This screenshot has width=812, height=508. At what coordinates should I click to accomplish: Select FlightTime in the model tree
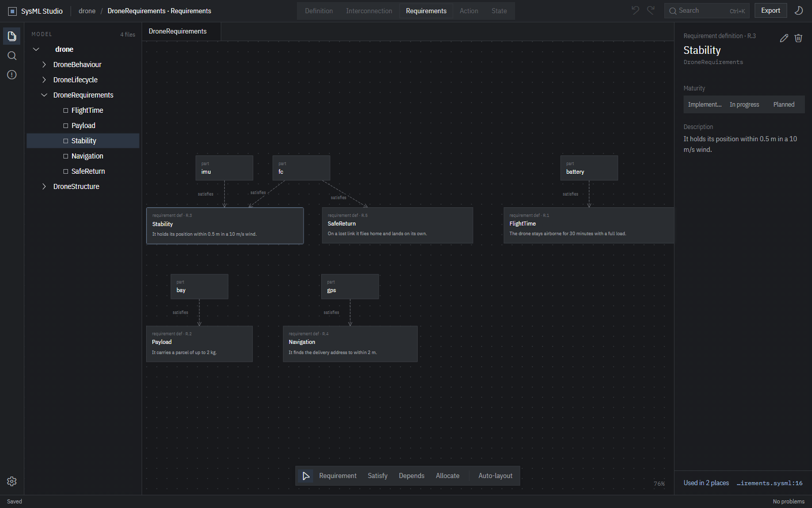click(x=83, y=110)
